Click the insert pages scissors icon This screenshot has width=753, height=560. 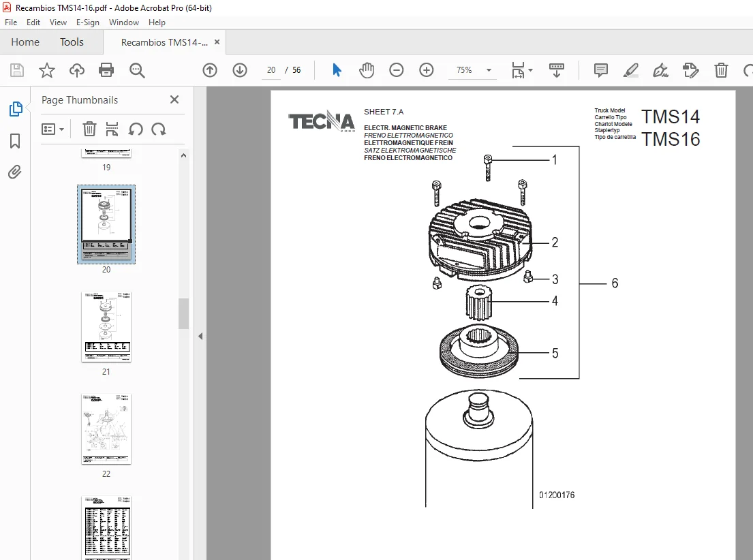[x=112, y=129]
